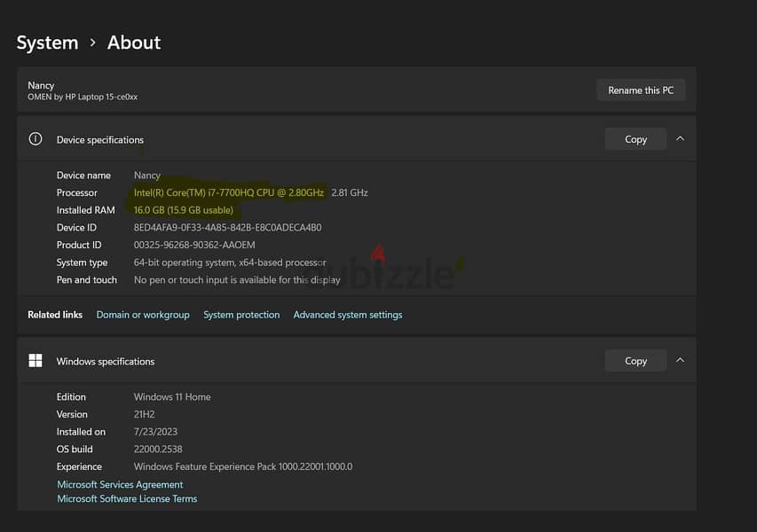Screen dimensions: 757x532
Task: Click the Device ID label
Action: point(76,227)
